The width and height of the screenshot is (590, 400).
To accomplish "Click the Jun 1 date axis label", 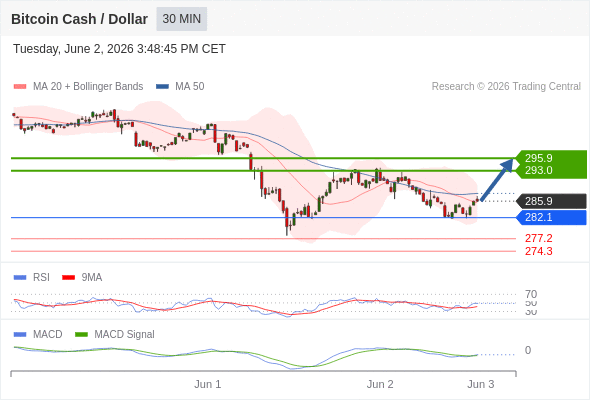I will 208,384.
